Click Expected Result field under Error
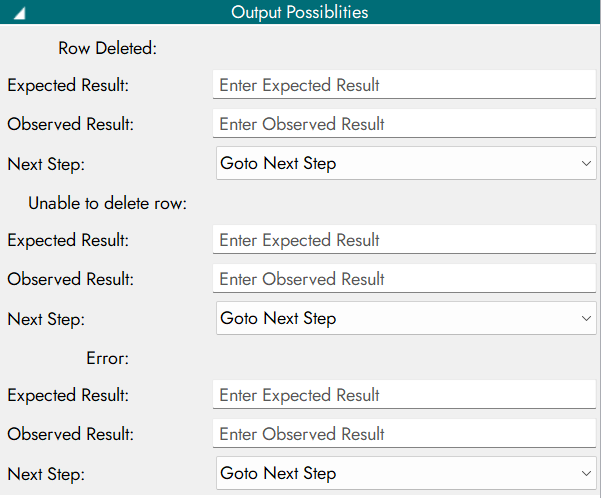This screenshot has height=498, width=602. click(404, 395)
